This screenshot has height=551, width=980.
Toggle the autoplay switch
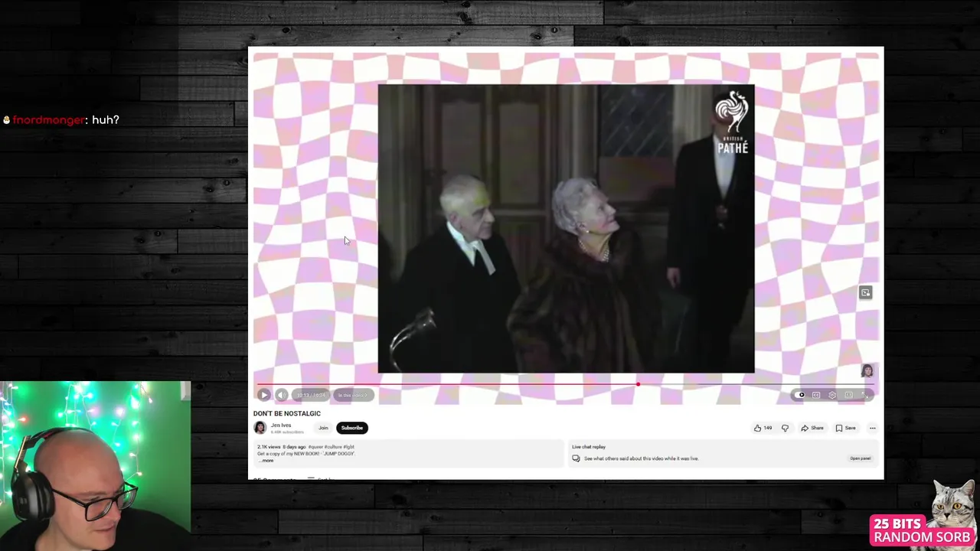click(x=800, y=395)
